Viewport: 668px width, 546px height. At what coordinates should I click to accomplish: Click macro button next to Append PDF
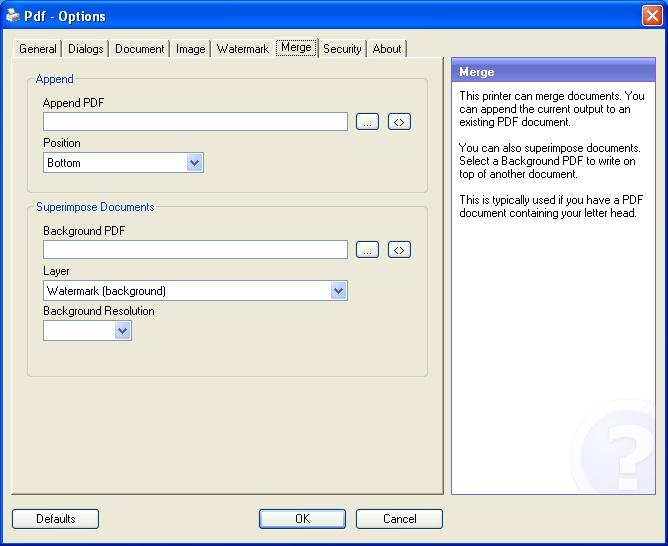click(399, 122)
